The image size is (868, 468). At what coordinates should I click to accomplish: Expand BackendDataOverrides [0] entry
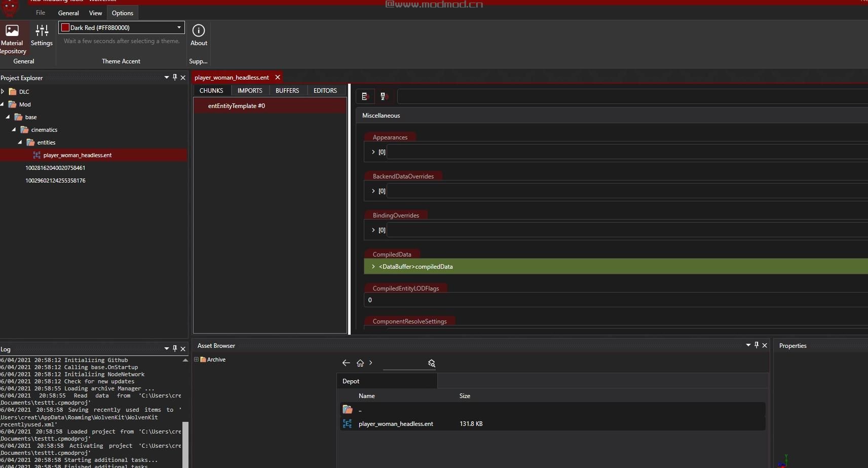click(373, 191)
